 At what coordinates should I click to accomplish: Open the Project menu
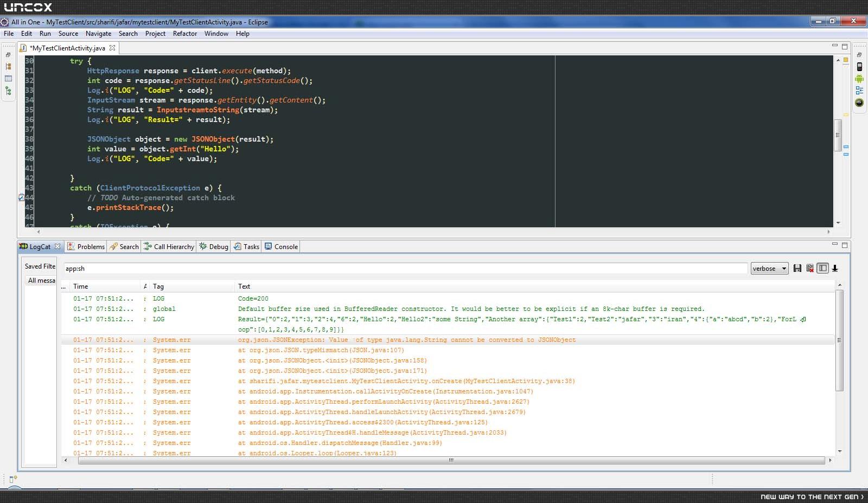tap(155, 34)
